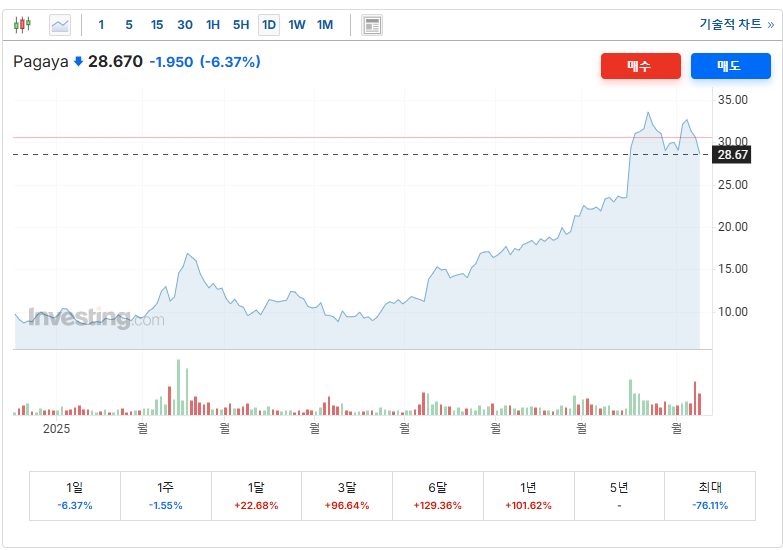Click the current price 28.670

tap(115, 61)
